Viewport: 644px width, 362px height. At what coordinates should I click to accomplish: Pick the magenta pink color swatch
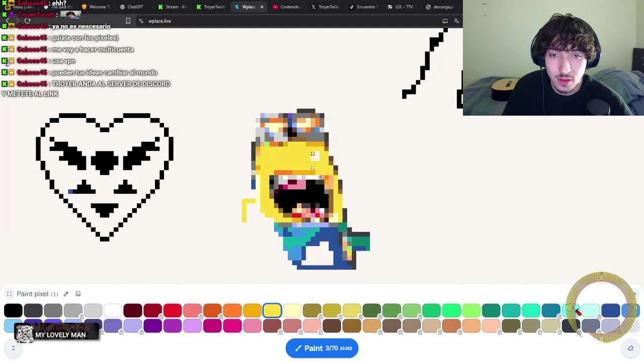coord(232,327)
